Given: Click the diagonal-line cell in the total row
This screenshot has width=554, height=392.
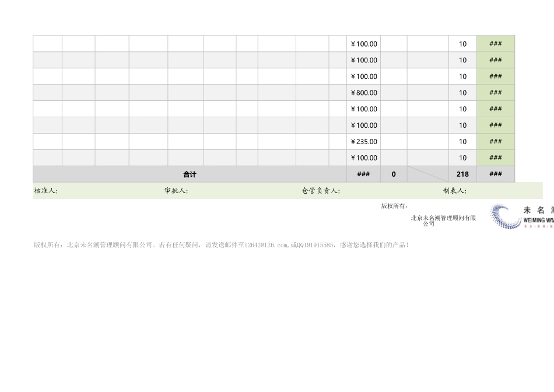Looking at the screenshot, I should click(427, 174).
